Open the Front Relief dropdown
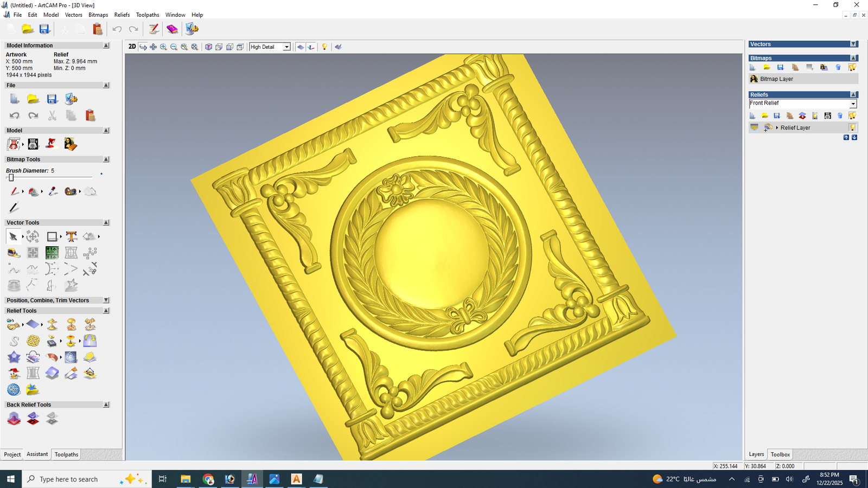868x488 pixels. (x=852, y=104)
